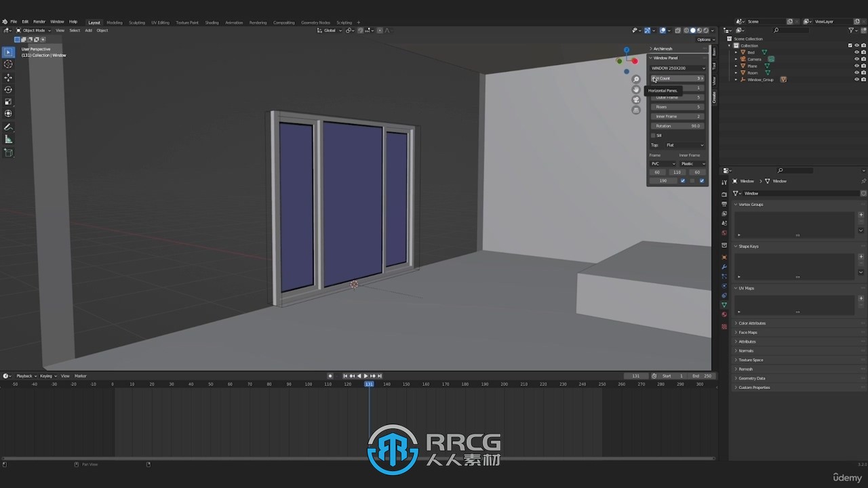Select the Select Box tool
868x488 pixels.
[8, 52]
